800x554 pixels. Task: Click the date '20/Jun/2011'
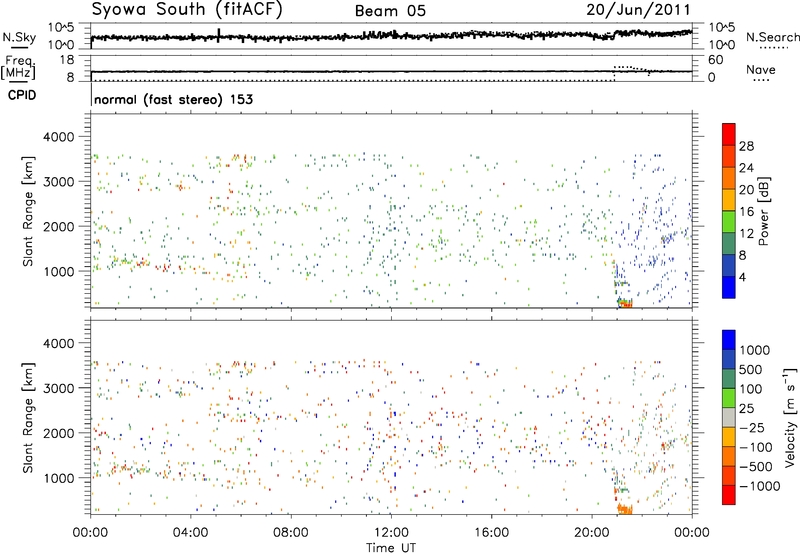tap(638, 10)
